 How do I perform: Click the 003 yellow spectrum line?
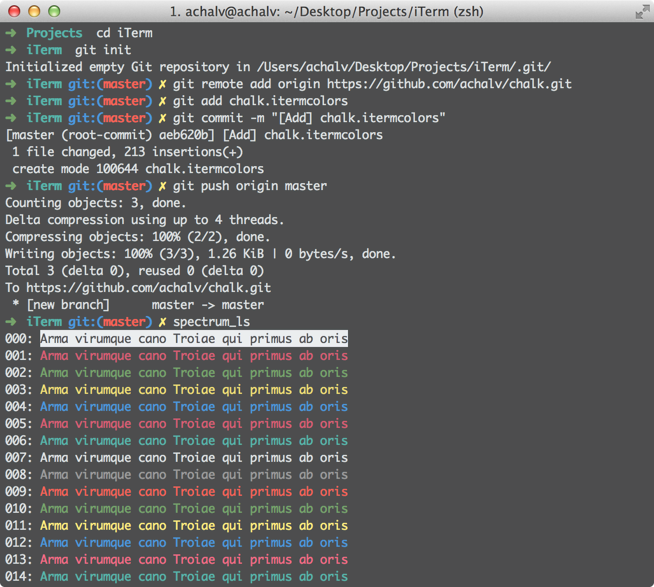pyautogui.click(x=194, y=390)
